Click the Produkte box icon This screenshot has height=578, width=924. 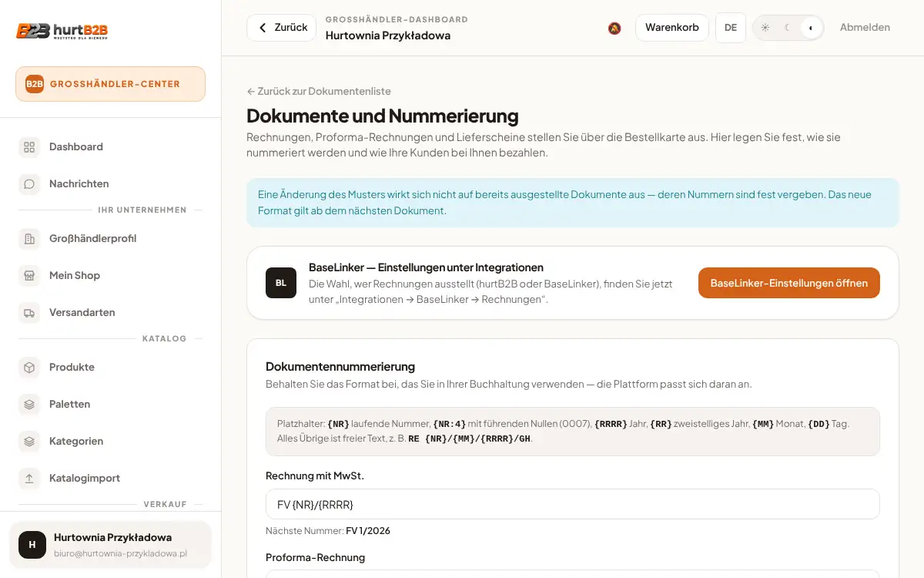pyautogui.click(x=29, y=367)
